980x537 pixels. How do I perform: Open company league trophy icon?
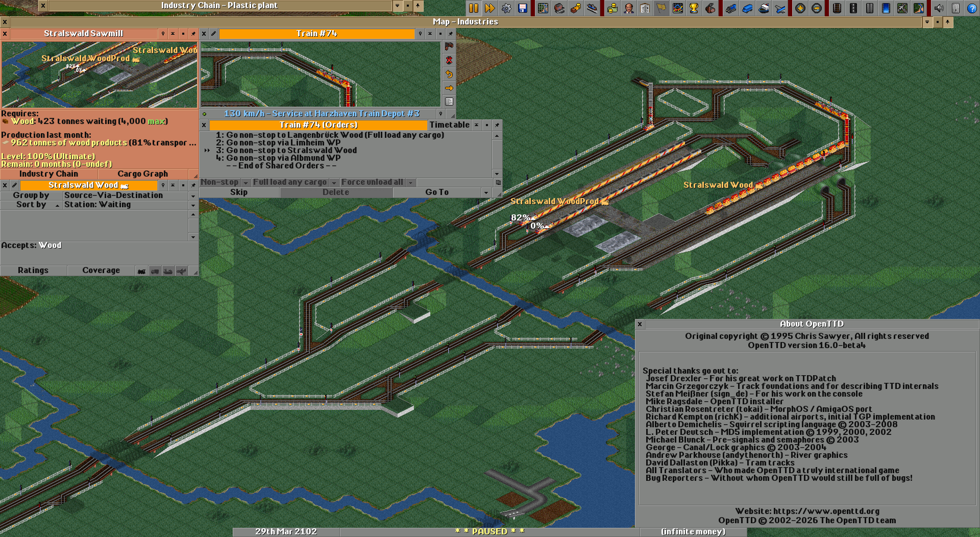tap(694, 8)
